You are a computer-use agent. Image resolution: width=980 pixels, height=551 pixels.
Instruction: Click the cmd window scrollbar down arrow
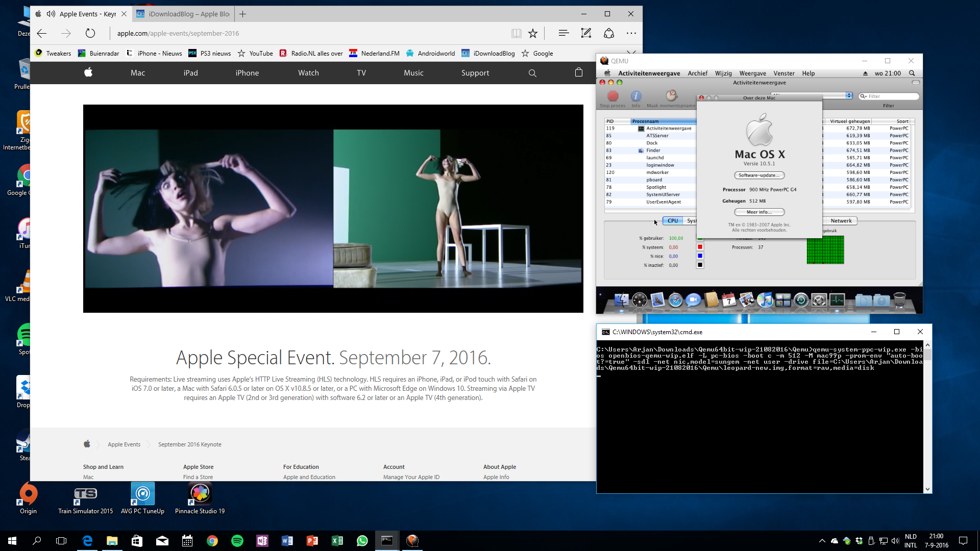click(x=927, y=489)
